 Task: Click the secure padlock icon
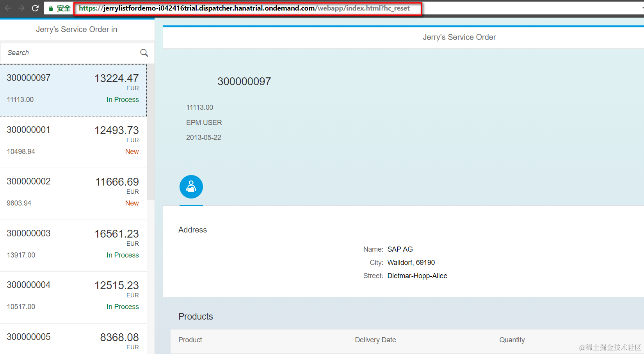click(x=51, y=8)
